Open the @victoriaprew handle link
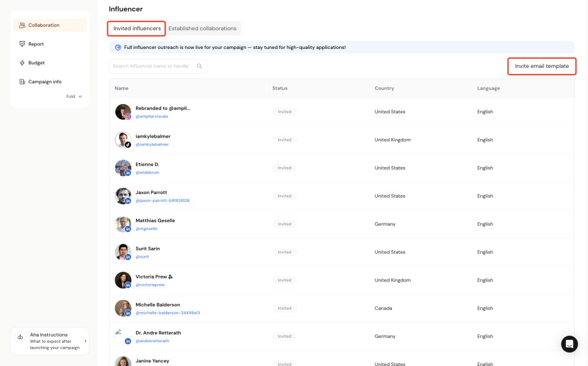Viewport: 588px width, 366px height. pyautogui.click(x=150, y=285)
